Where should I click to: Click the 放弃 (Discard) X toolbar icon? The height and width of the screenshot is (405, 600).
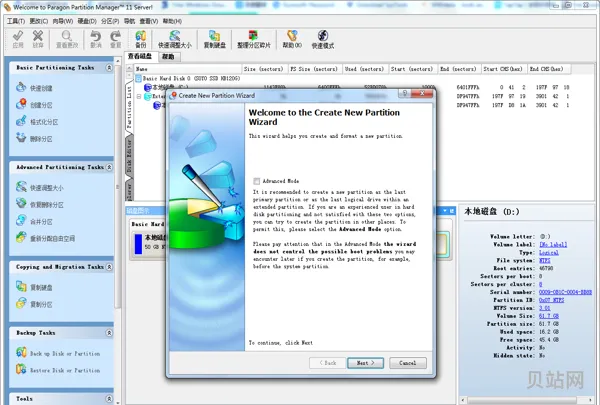point(38,39)
